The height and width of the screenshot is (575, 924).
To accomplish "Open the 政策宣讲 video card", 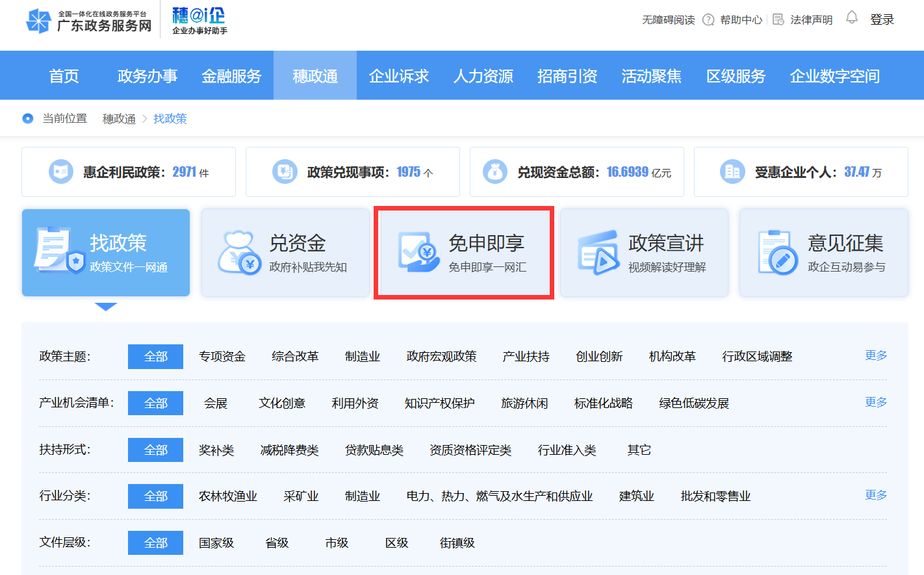I will 644,253.
